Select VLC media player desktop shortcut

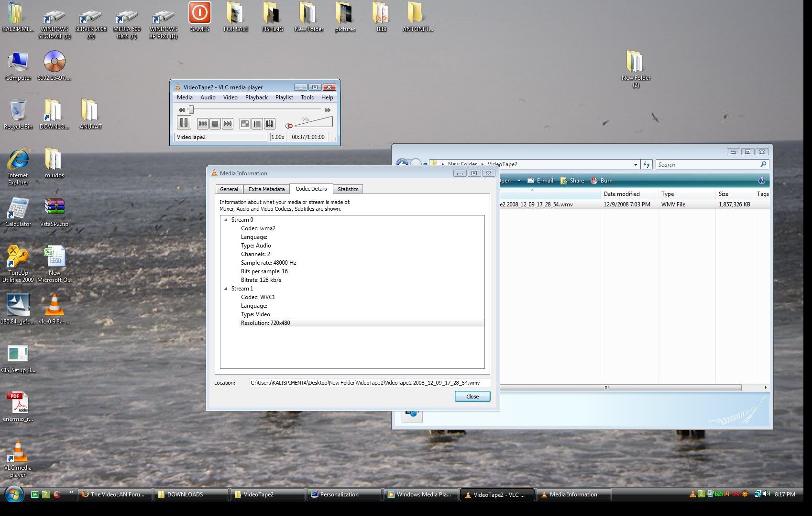click(18, 459)
